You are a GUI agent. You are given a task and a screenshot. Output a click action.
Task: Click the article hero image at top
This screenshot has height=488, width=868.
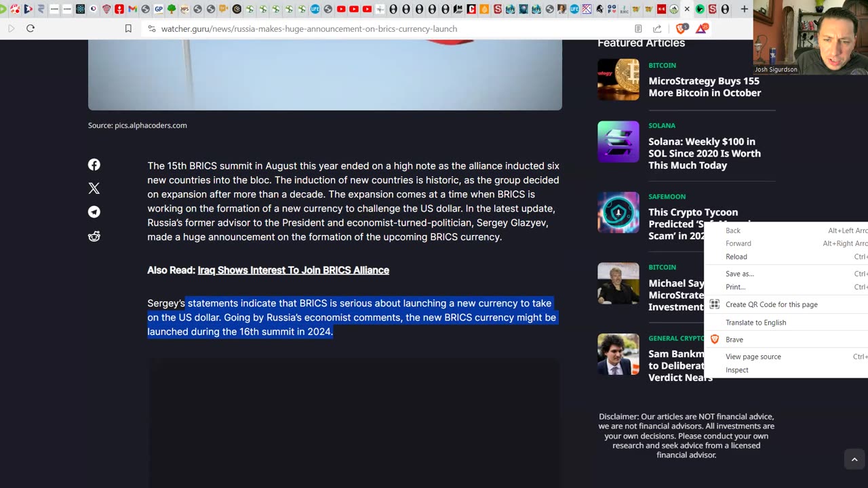[x=325, y=75]
